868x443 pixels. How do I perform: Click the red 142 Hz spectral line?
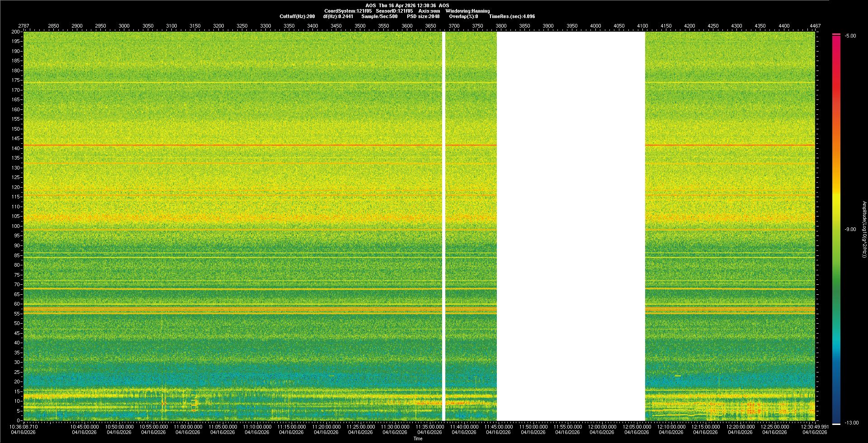(x=226, y=145)
